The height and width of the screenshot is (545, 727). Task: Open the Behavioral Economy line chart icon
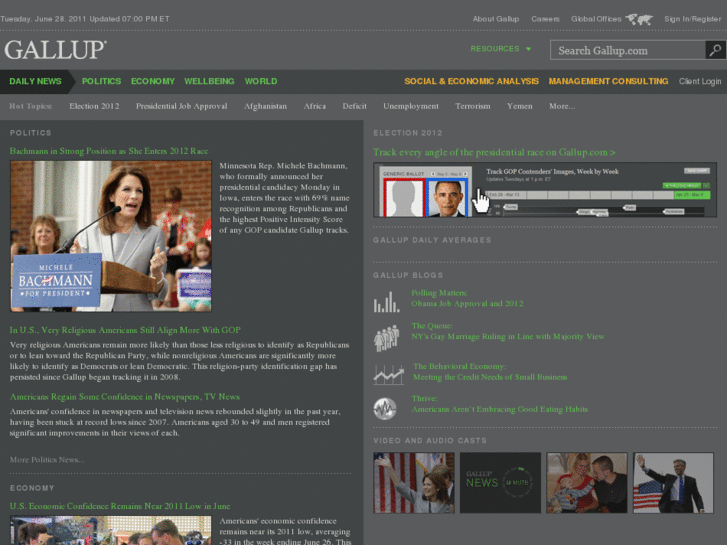(x=389, y=374)
